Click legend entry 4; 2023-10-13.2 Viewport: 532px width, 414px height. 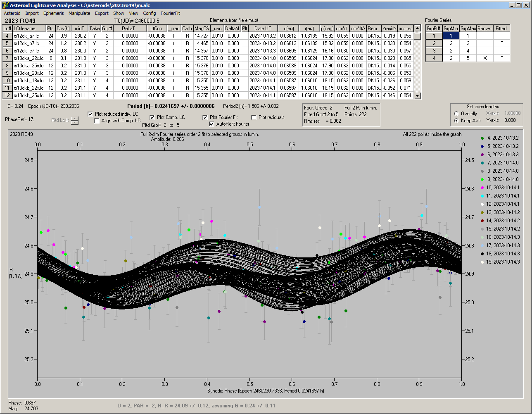(499, 138)
